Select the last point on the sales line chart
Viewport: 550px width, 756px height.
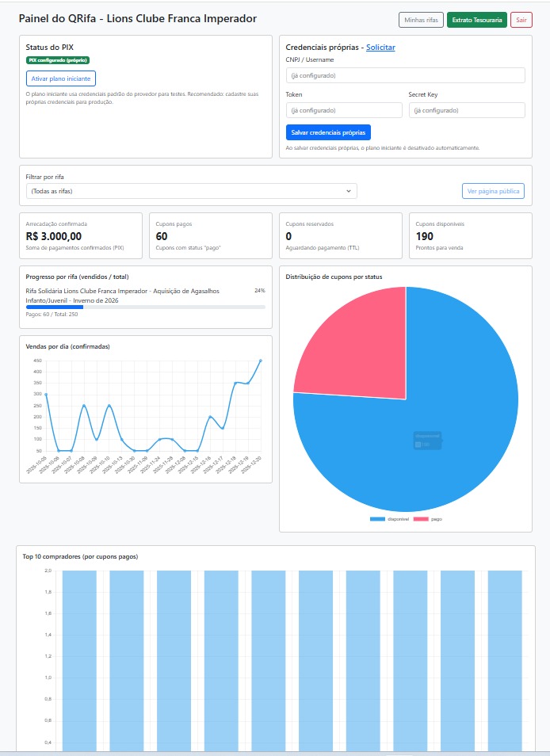(x=261, y=361)
